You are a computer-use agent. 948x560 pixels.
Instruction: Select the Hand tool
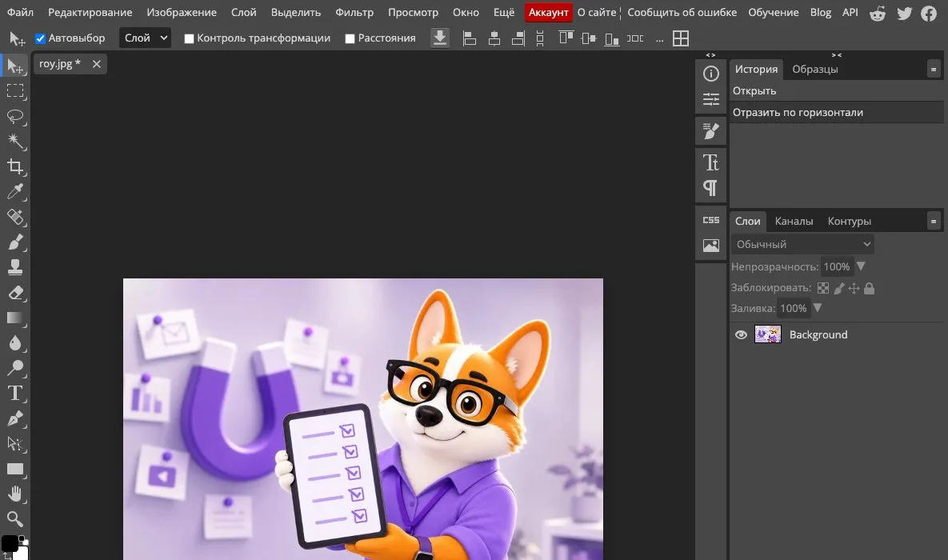click(15, 494)
